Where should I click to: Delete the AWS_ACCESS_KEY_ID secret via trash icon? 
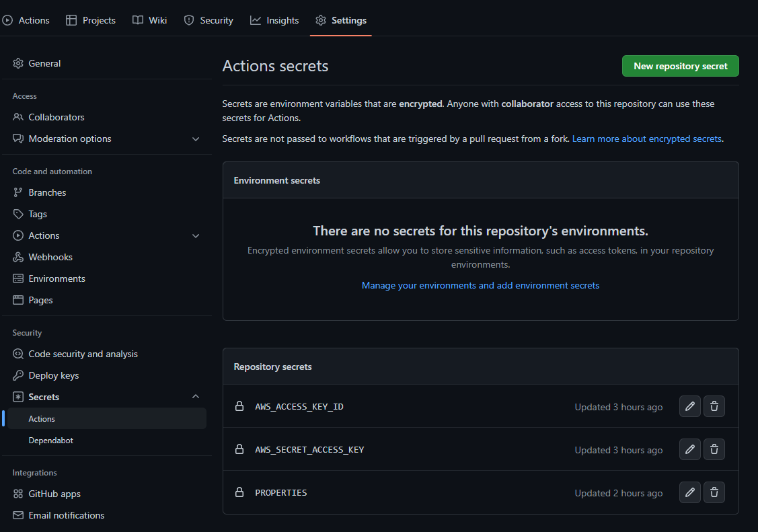(x=714, y=406)
